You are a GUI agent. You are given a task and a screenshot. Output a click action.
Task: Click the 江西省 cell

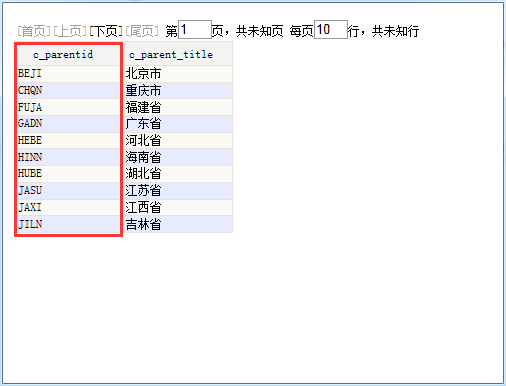pos(178,208)
